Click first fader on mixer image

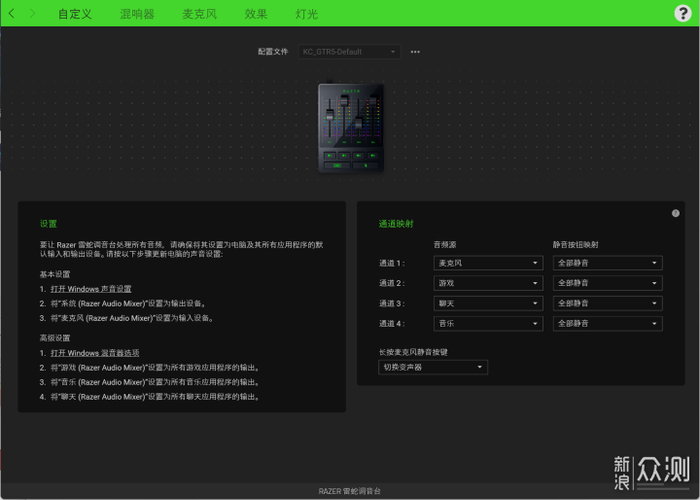(x=330, y=115)
